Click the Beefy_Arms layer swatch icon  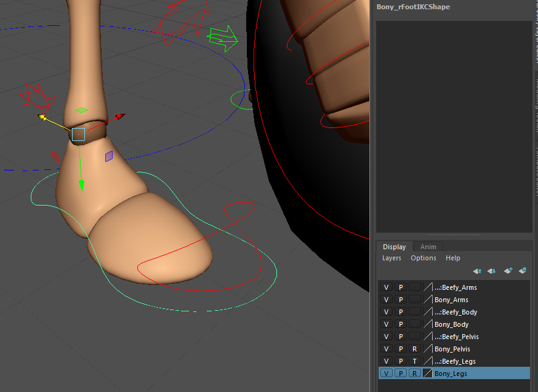(x=427, y=287)
